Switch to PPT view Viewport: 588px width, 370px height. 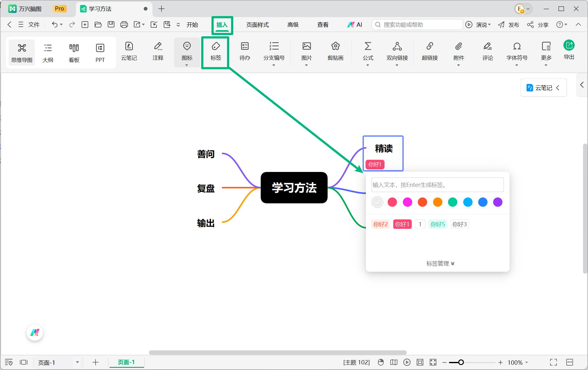point(100,53)
